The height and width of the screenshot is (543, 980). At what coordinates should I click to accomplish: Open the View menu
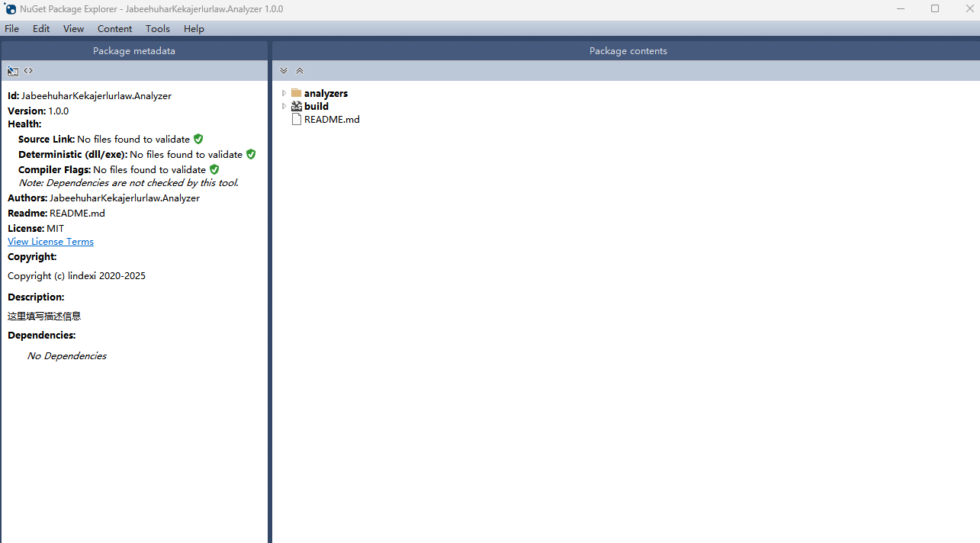[x=74, y=28]
